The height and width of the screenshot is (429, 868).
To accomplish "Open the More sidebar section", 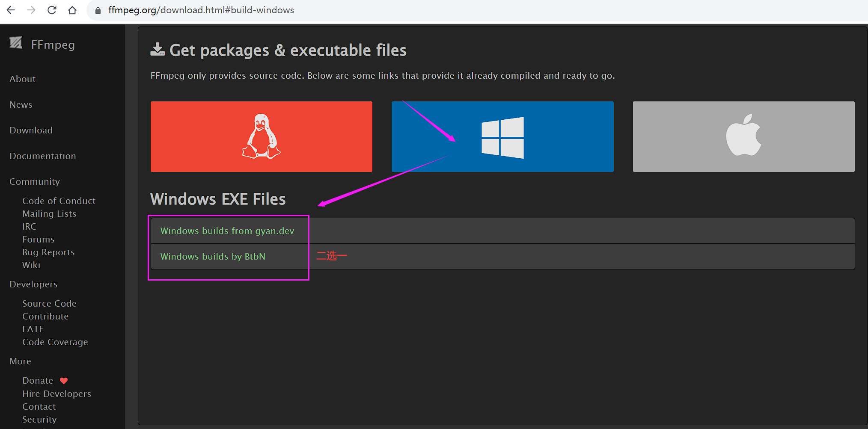I will pos(21,361).
